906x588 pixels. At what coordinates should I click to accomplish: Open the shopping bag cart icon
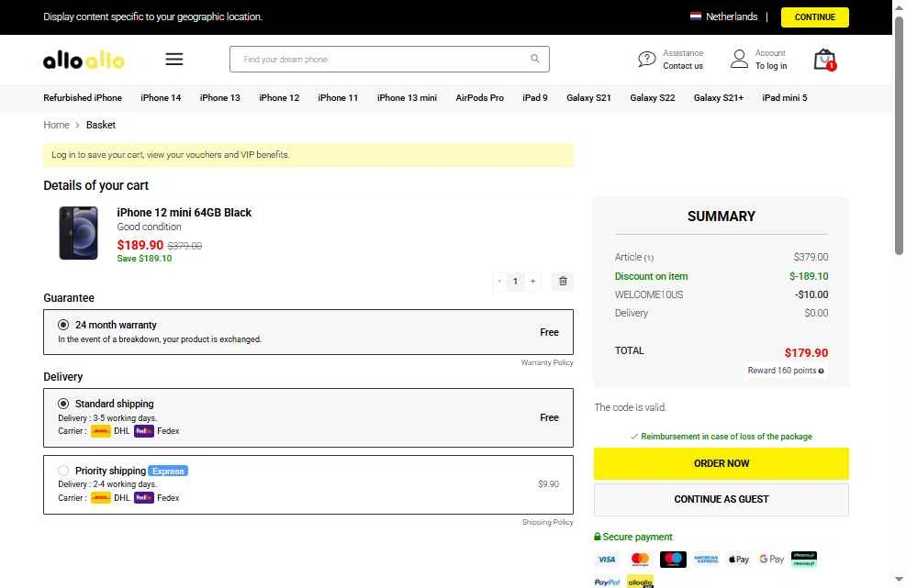824,60
